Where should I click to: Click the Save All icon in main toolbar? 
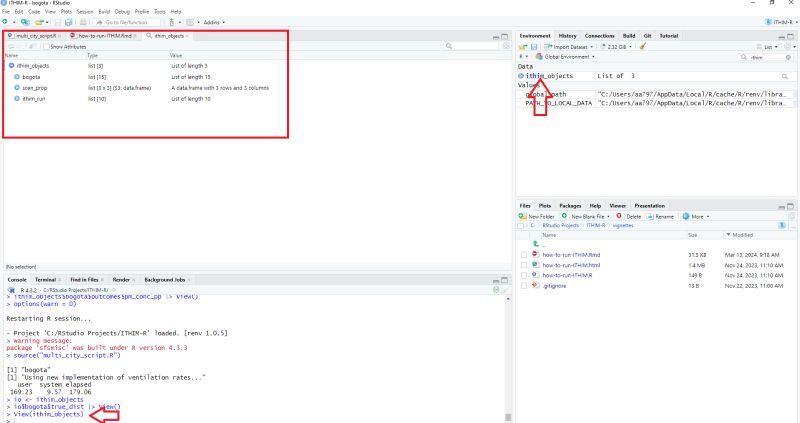[68, 22]
